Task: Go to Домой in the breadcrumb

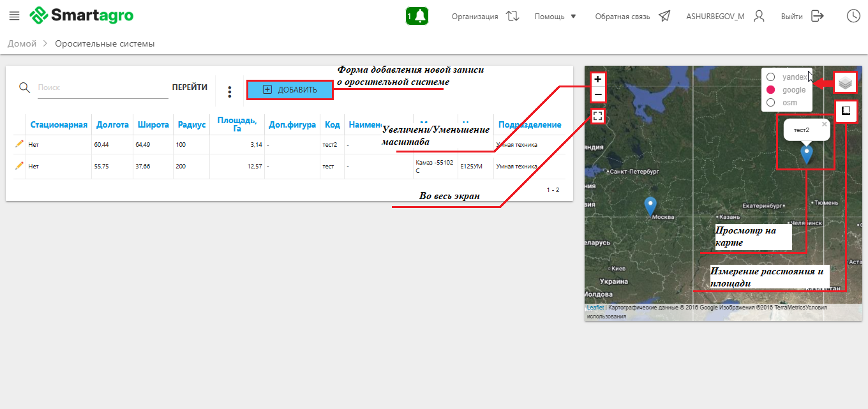Action: (20, 44)
